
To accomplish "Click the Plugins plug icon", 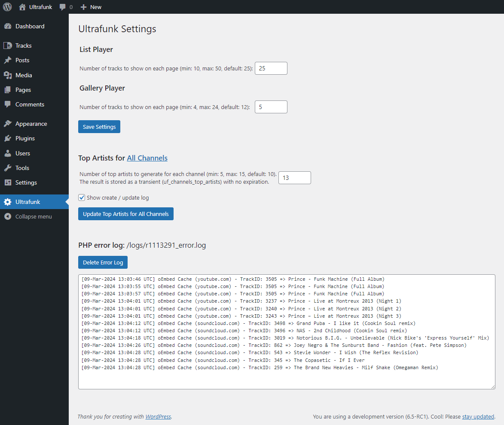I will coord(8,139).
